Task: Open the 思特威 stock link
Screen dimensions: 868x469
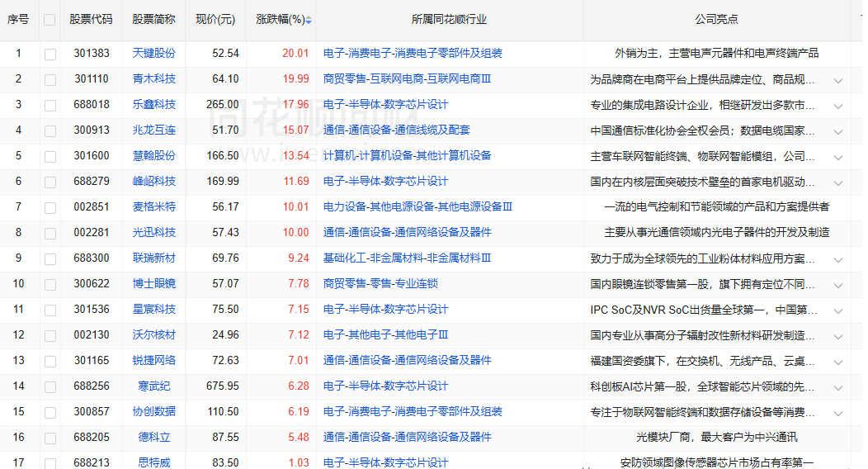Action: coord(154,462)
